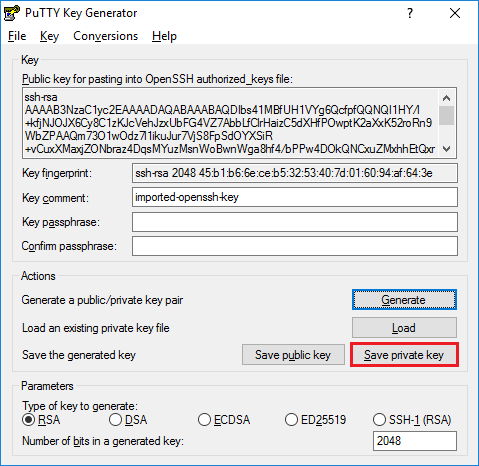The height and width of the screenshot is (466, 479).
Task: Click Save public key
Action: [x=293, y=355]
